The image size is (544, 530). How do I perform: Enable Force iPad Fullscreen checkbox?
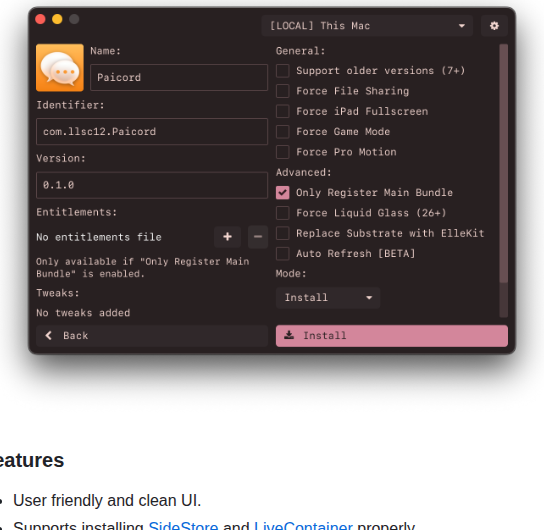(x=283, y=111)
